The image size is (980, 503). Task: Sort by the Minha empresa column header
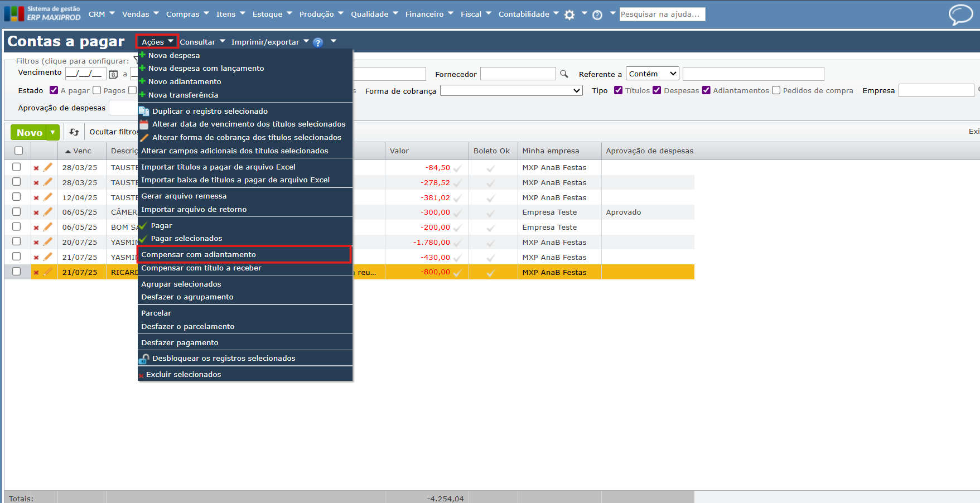pyautogui.click(x=551, y=151)
